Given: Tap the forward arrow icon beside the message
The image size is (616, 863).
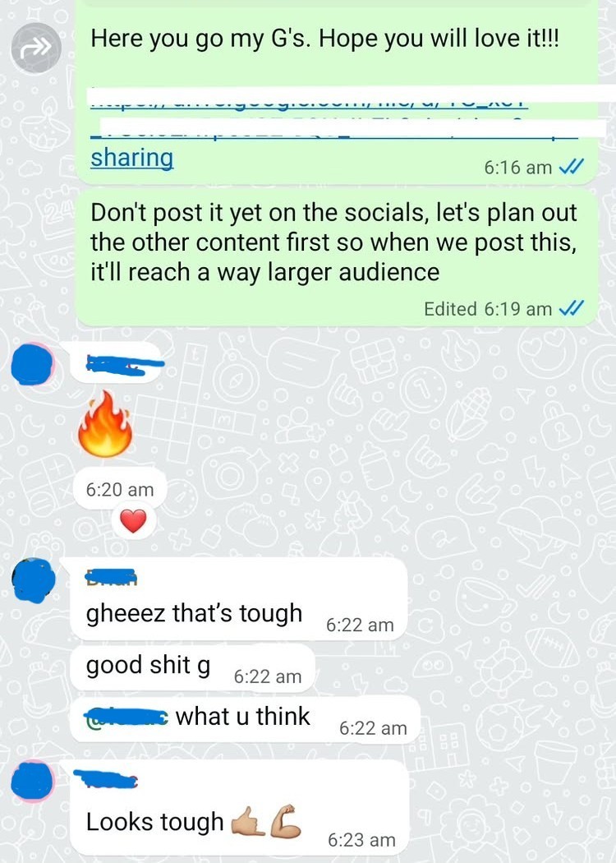Looking at the screenshot, I should 36,48.
